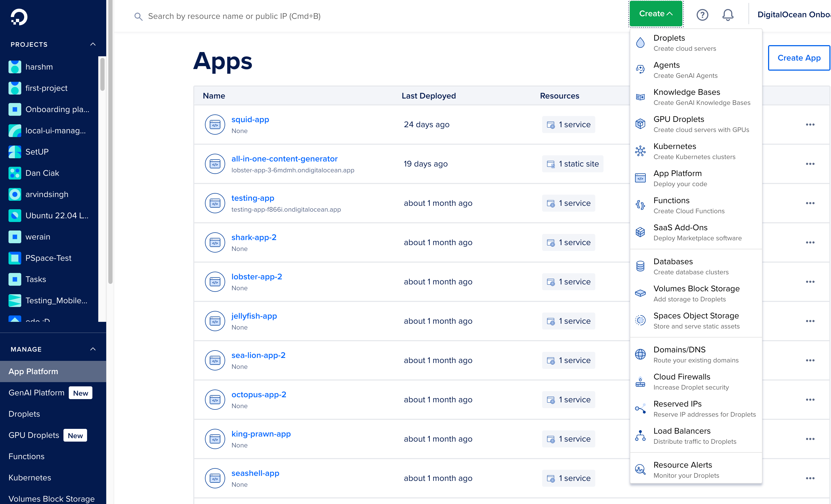This screenshot has height=504, width=831.
Task: Click the Name column header
Action: point(214,96)
